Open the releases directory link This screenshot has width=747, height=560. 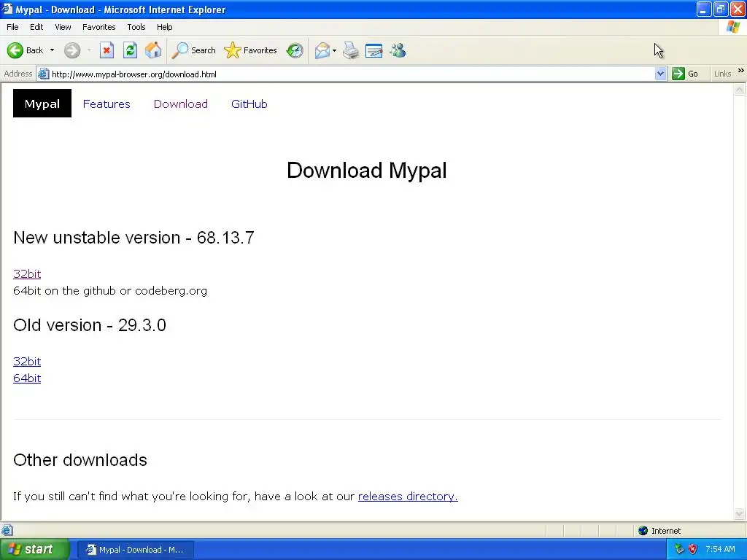pos(408,496)
